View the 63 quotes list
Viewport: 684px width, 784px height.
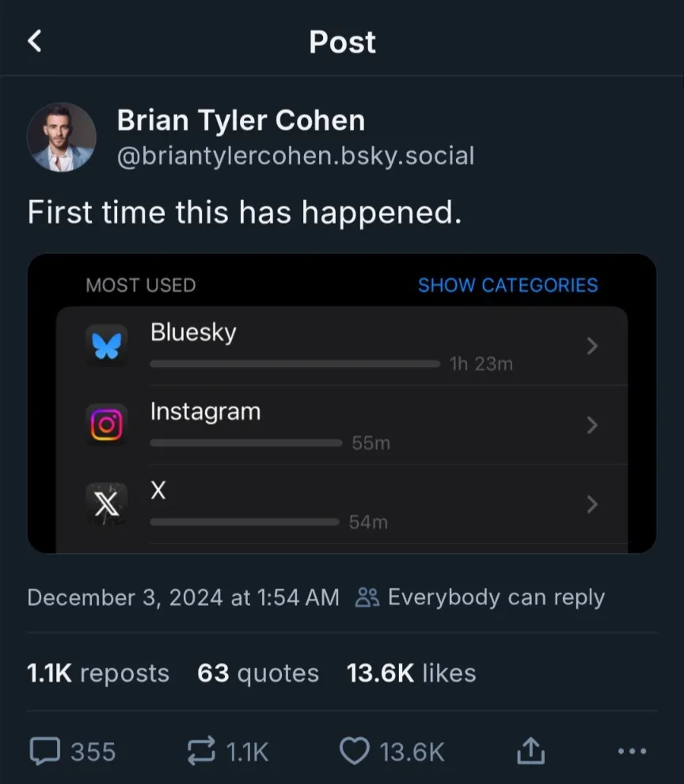pyautogui.click(x=258, y=673)
